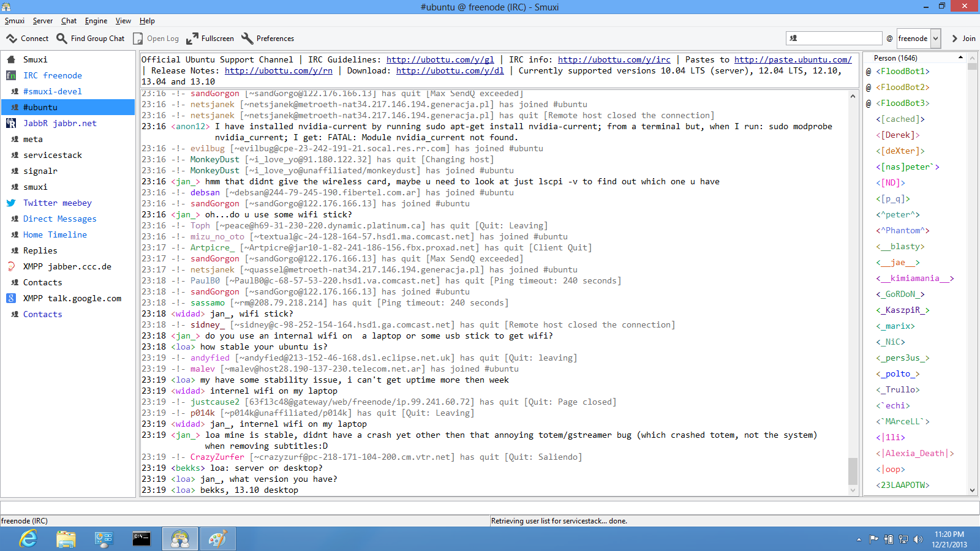Collapse the Person list header arrow

point(960,58)
